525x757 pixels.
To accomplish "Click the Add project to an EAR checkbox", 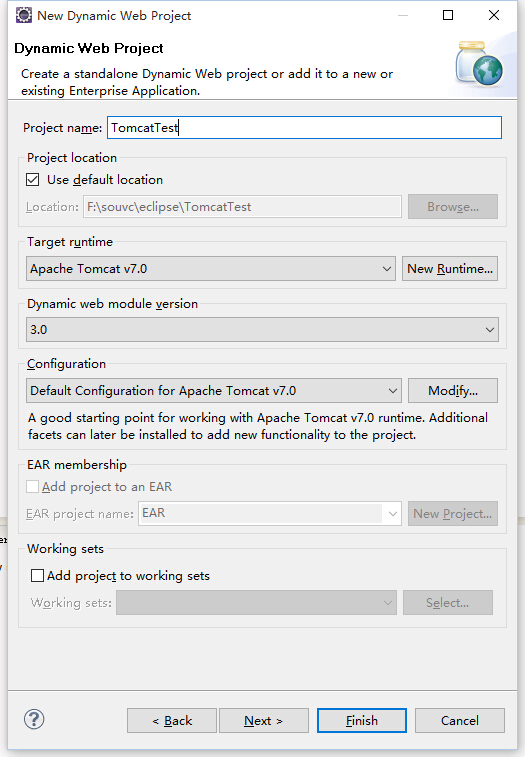I will [x=32, y=486].
